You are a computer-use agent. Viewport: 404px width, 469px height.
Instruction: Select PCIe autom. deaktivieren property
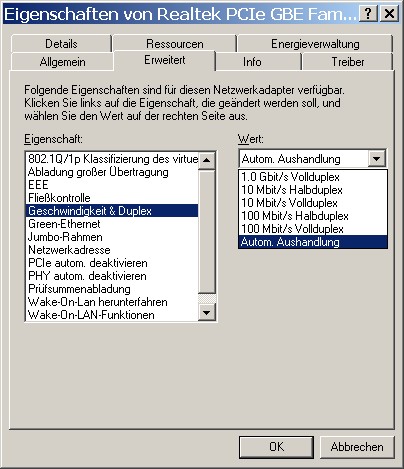click(x=112, y=263)
